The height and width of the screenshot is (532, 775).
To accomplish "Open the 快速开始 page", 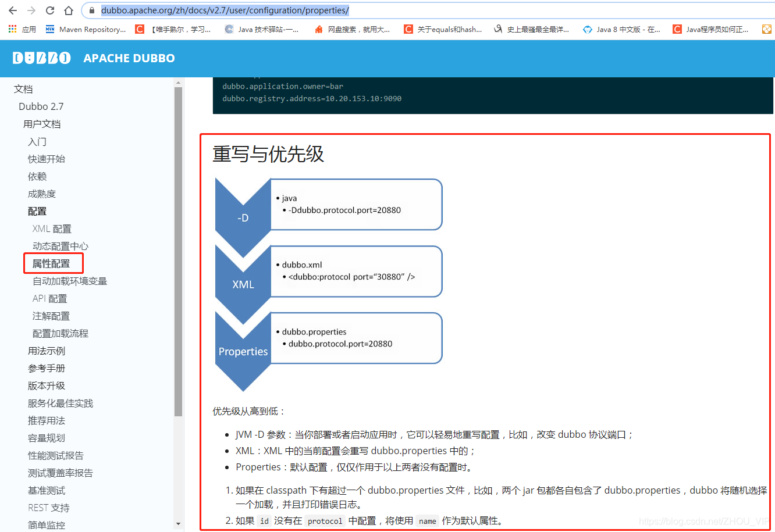I will click(x=47, y=159).
